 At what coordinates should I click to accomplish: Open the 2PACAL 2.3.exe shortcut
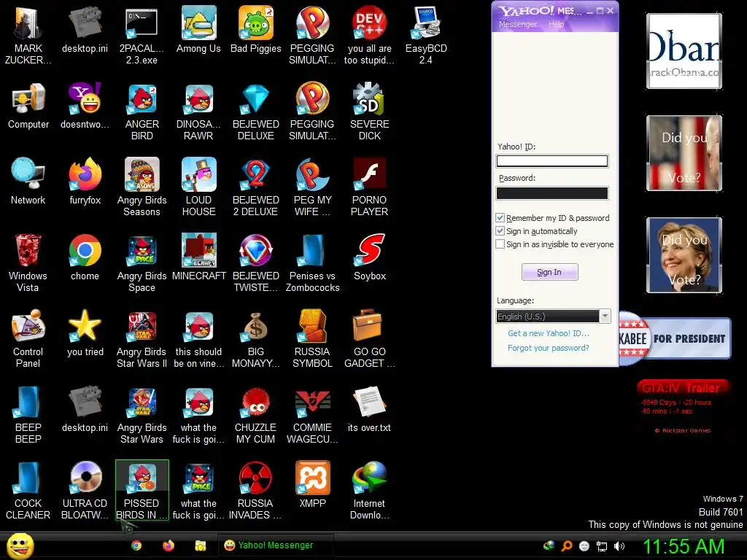pyautogui.click(x=142, y=35)
